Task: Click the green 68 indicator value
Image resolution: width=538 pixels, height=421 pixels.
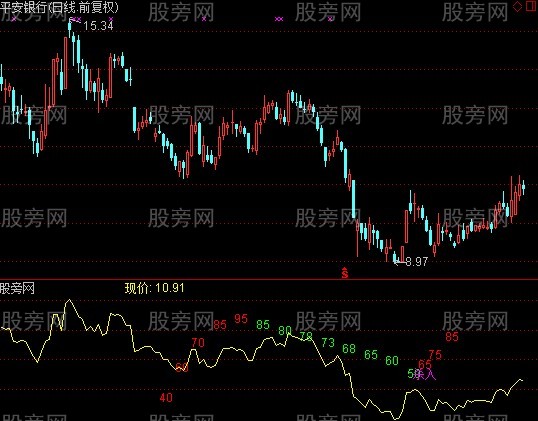Action: pos(349,349)
